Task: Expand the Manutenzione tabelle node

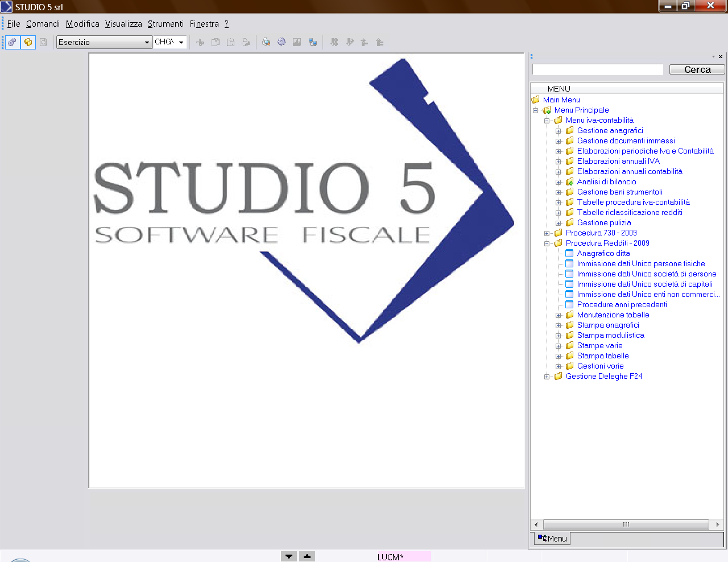Action: pyautogui.click(x=558, y=315)
